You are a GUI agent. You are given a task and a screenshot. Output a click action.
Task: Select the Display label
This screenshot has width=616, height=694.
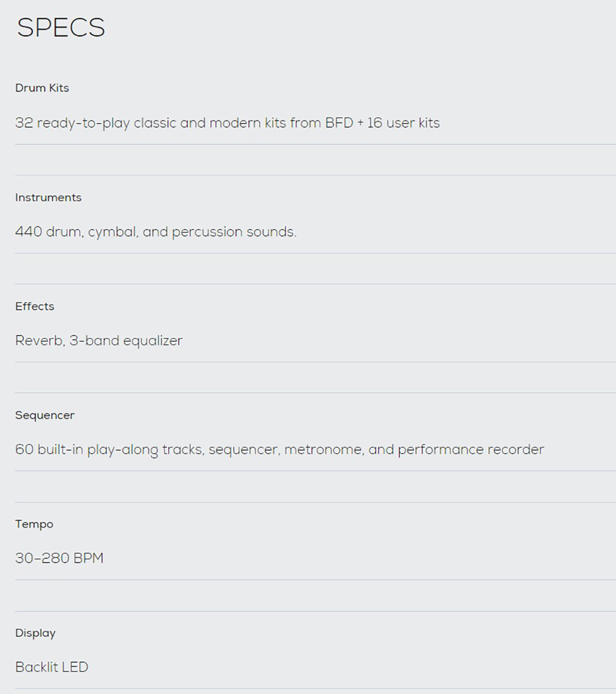coord(36,633)
